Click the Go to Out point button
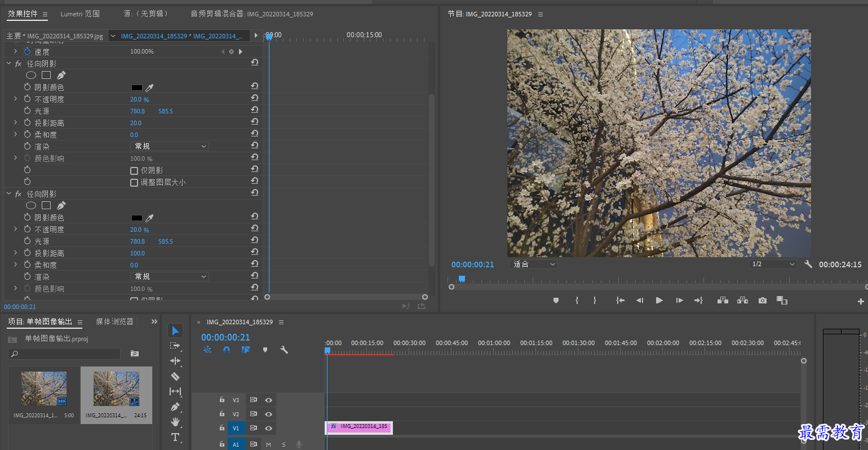The image size is (868, 450). 698,301
